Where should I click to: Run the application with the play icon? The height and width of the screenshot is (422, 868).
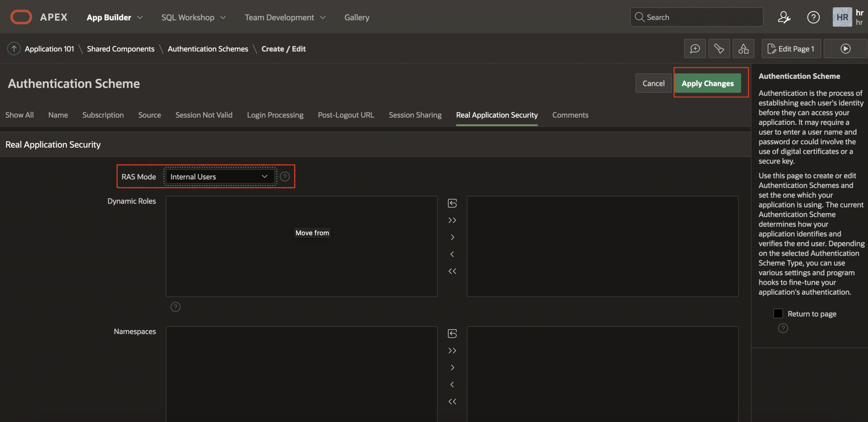point(845,48)
